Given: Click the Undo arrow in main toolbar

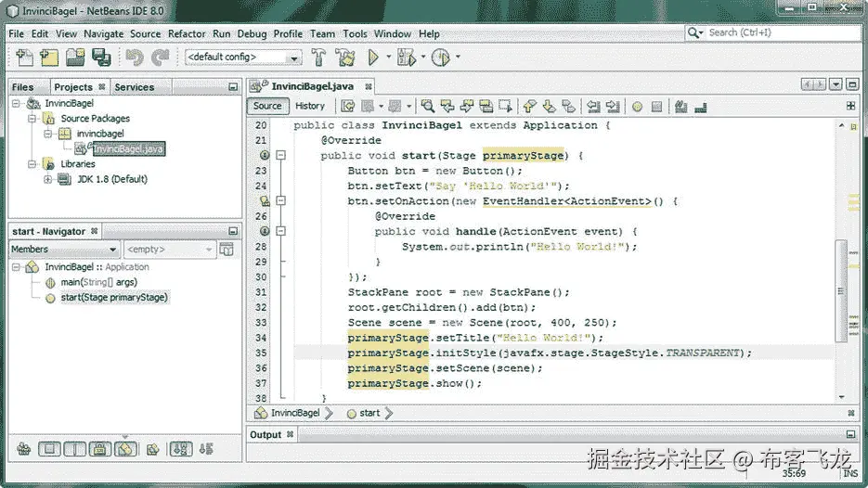Looking at the screenshot, I should (x=134, y=58).
